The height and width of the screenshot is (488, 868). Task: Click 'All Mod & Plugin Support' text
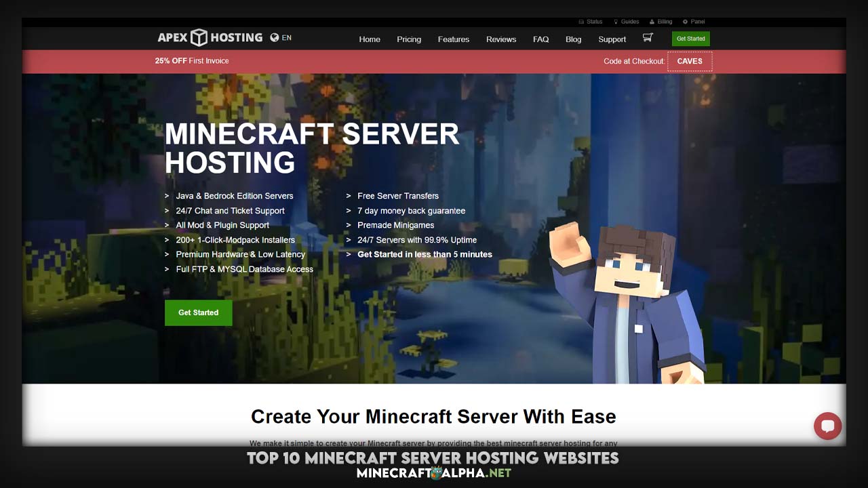click(x=222, y=225)
